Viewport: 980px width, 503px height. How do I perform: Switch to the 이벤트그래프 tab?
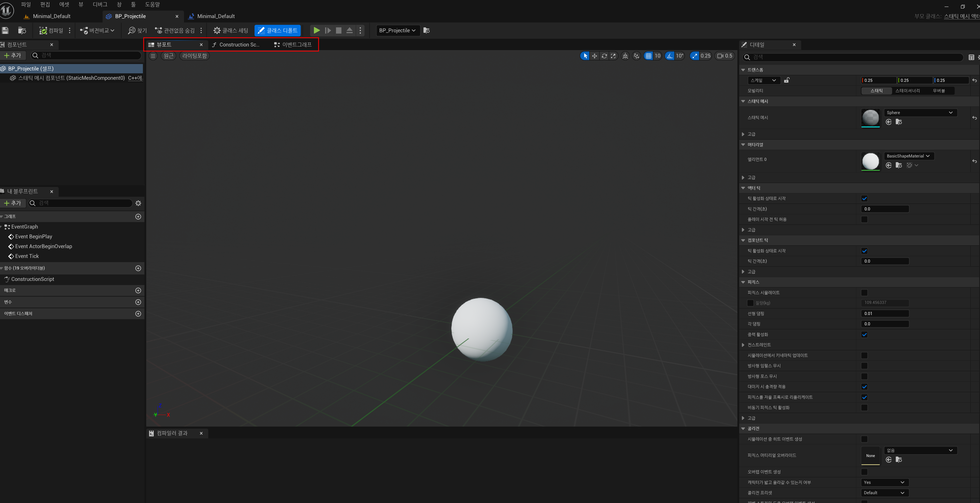(292, 45)
